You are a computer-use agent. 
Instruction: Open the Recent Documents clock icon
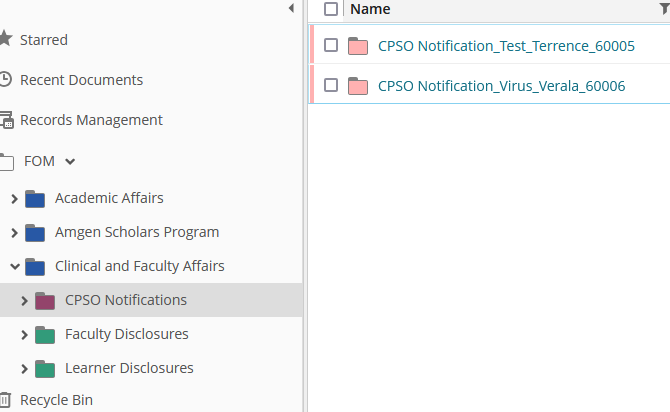(6, 79)
